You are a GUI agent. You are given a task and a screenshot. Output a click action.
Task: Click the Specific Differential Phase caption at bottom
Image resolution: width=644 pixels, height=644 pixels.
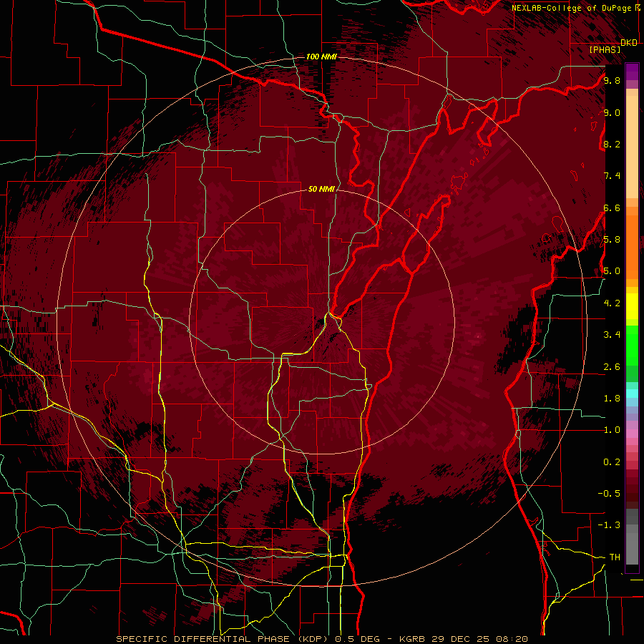(322, 639)
